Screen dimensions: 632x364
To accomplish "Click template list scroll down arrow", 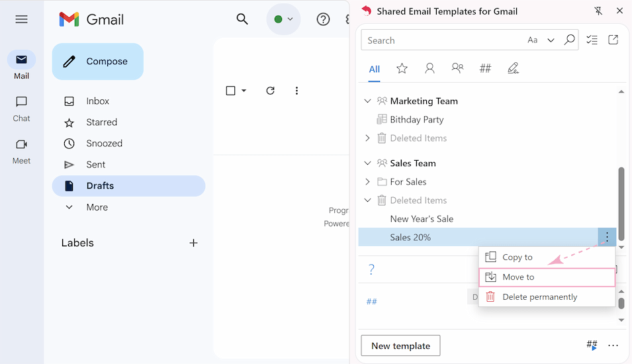I will click(621, 247).
